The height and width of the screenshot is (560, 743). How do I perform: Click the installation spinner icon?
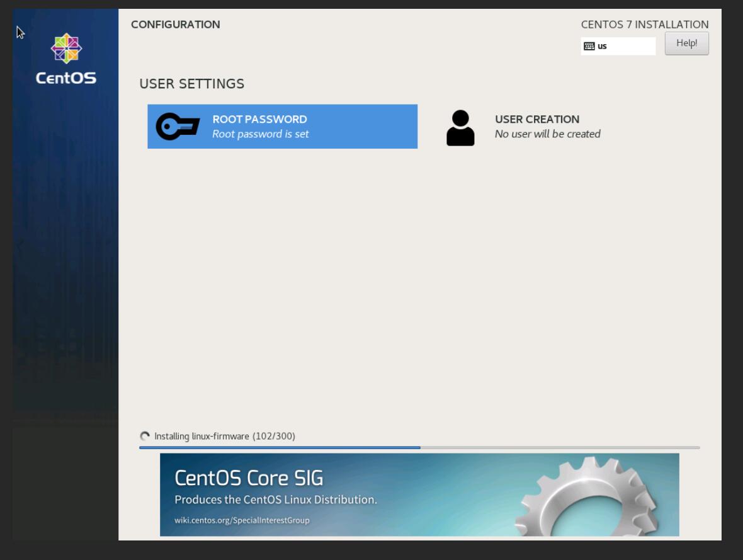tap(145, 436)
